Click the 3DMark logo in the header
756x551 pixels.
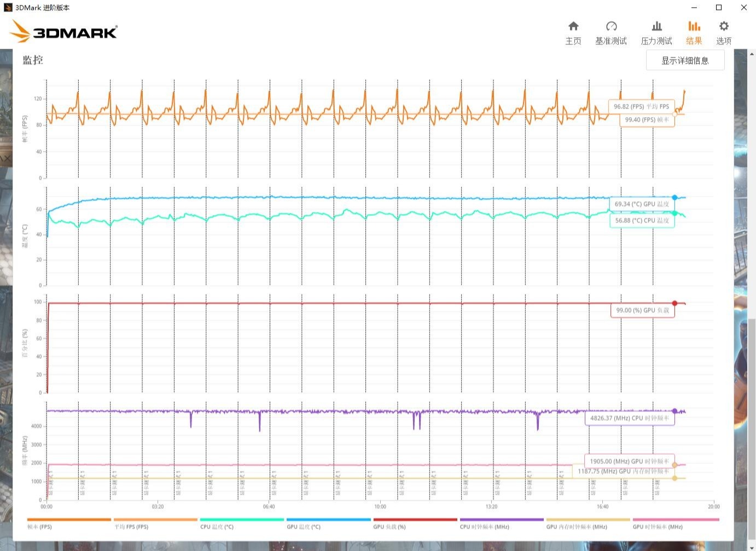(63, 31)
